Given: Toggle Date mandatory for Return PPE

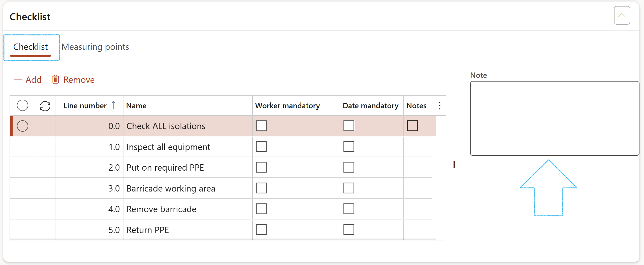Looking at the screenshot, I should tap(349, 230).
